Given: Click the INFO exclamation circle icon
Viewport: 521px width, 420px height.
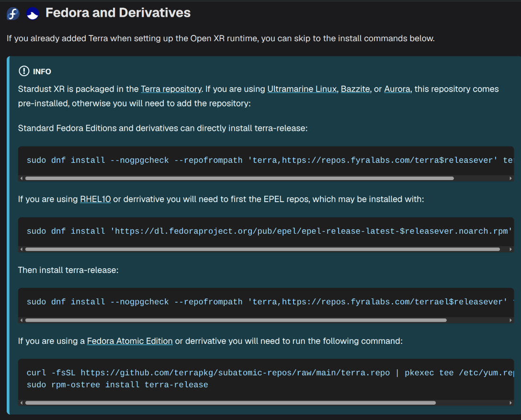Looking at the screenshot, I should tap(23, 71).
